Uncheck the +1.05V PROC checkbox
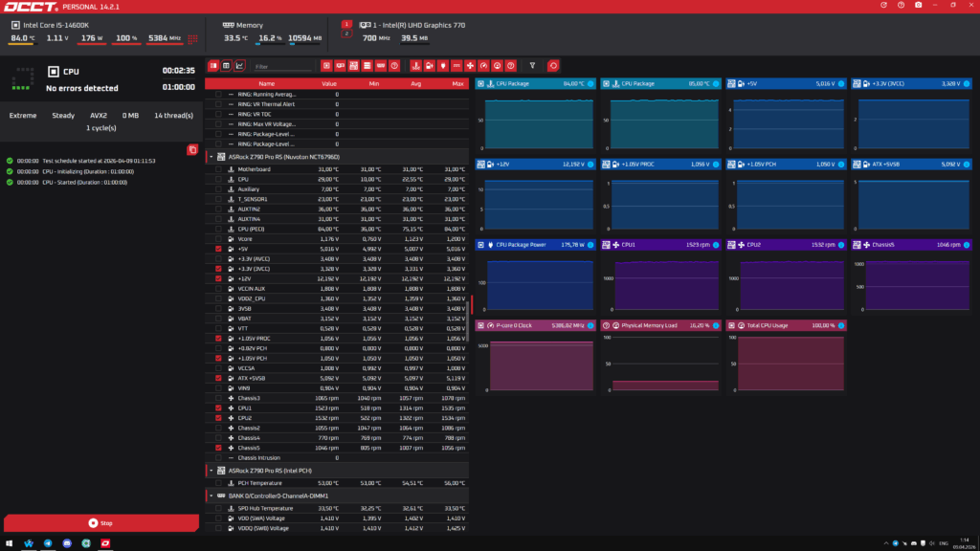This screenshot has width=980, height=551. pyautogui.click(x=218, y=339)
